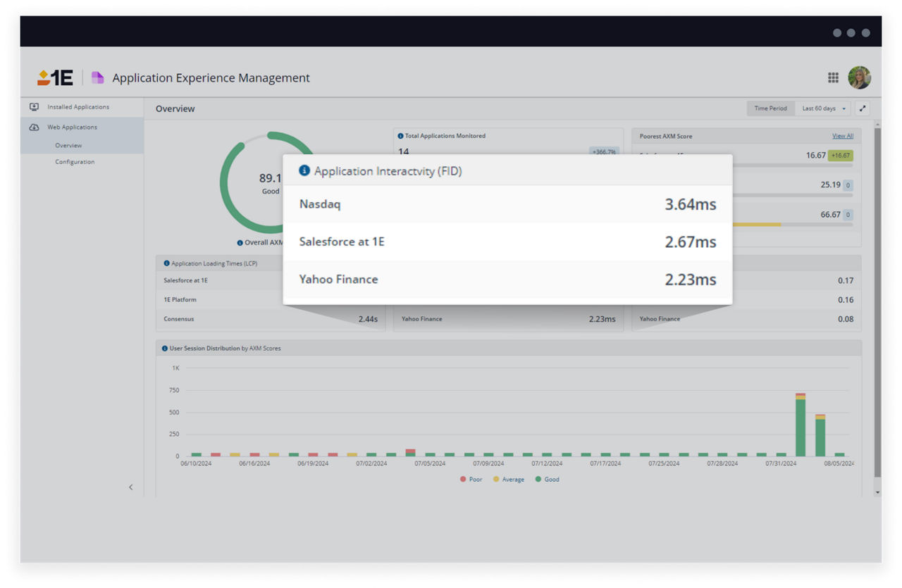Click the vertical scrollbar on right
Viewport: 902px width, 588px height.
(x=877, y=301)
